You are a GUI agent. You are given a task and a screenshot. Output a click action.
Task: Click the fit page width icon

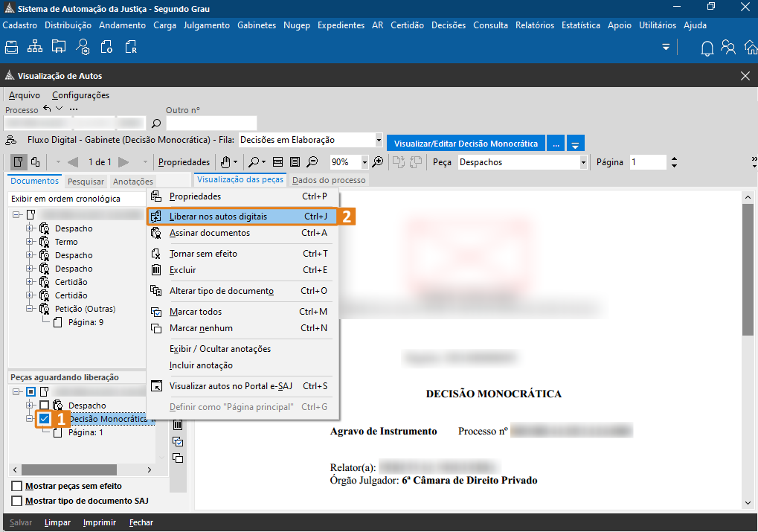coord(277,162)
